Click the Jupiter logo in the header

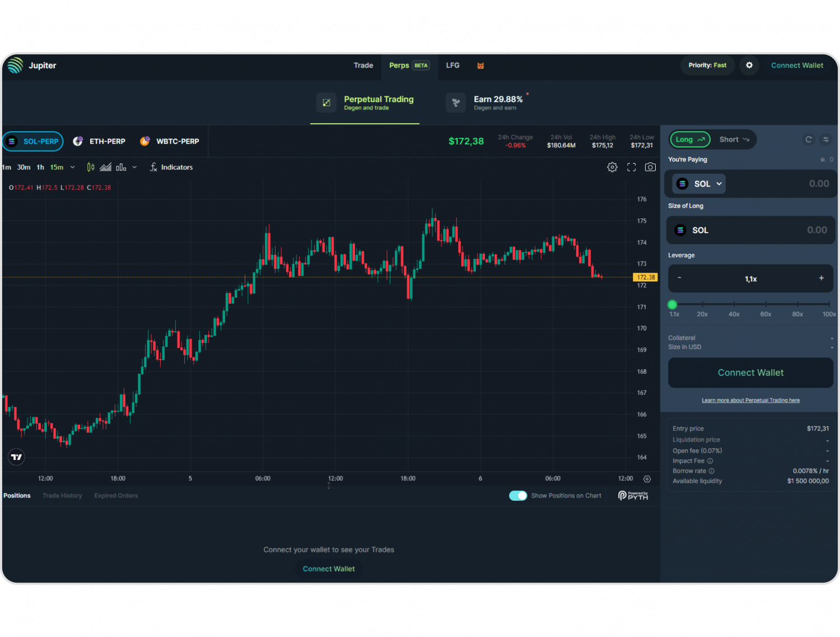point(16,66)
